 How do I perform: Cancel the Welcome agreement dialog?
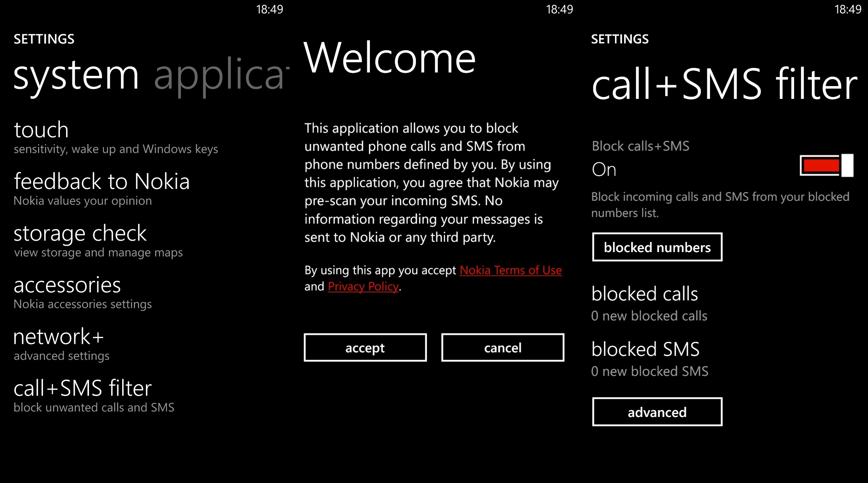502,348
